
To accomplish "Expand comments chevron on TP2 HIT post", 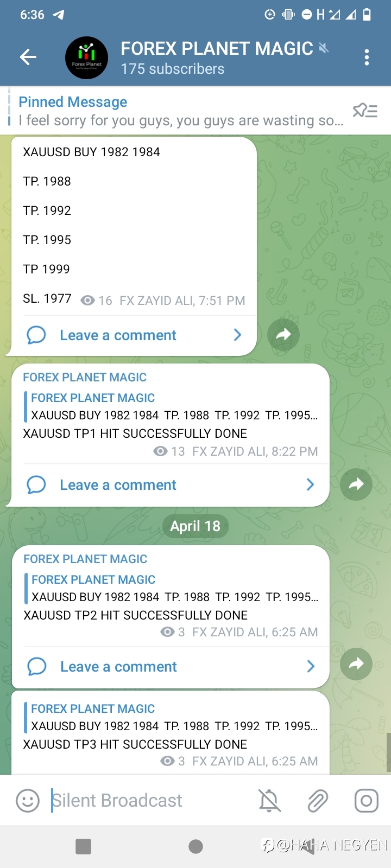I will pyautogui.click(x=311, y=666).
